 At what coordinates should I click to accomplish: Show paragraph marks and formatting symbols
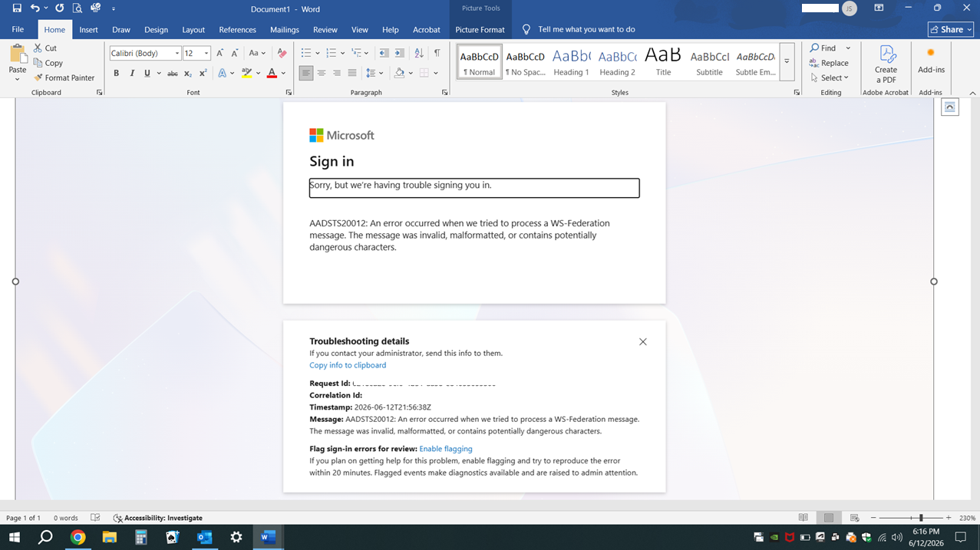(437, 53)
